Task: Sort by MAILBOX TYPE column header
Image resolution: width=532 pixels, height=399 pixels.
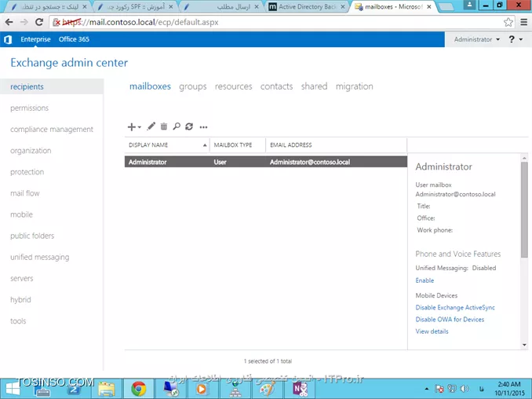Action: [x=238, y=145]
